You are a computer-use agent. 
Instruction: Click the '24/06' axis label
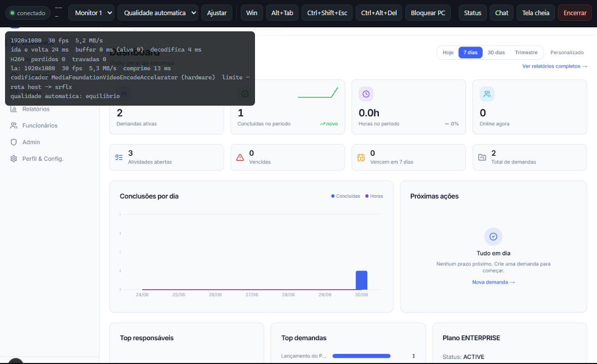142,295
